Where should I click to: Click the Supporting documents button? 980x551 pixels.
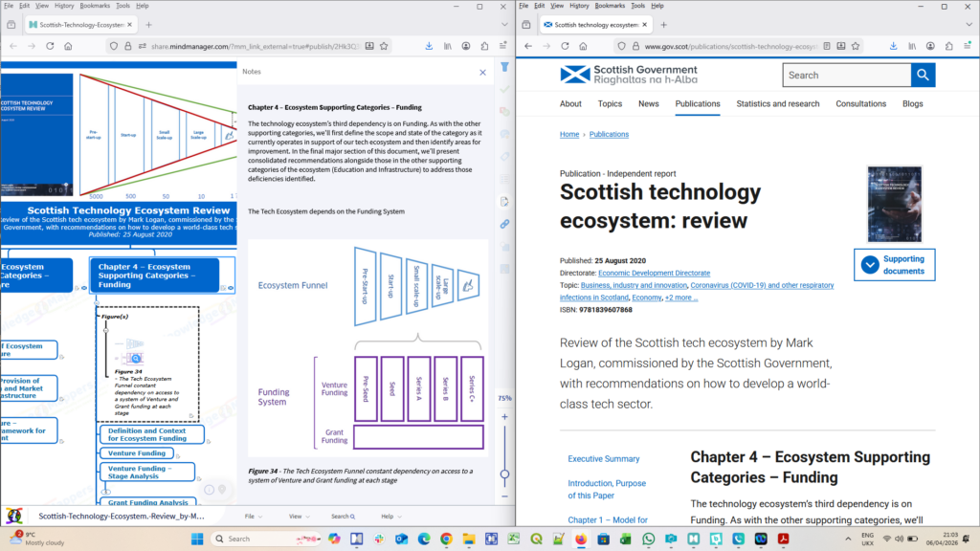click(x=895, y=265)
